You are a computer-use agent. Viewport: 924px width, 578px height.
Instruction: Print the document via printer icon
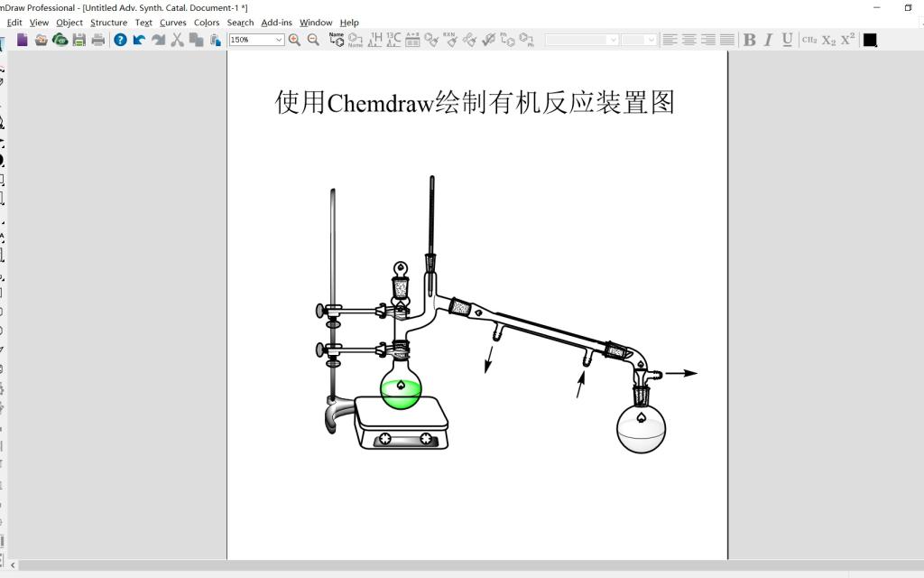(x=98, y=40)
